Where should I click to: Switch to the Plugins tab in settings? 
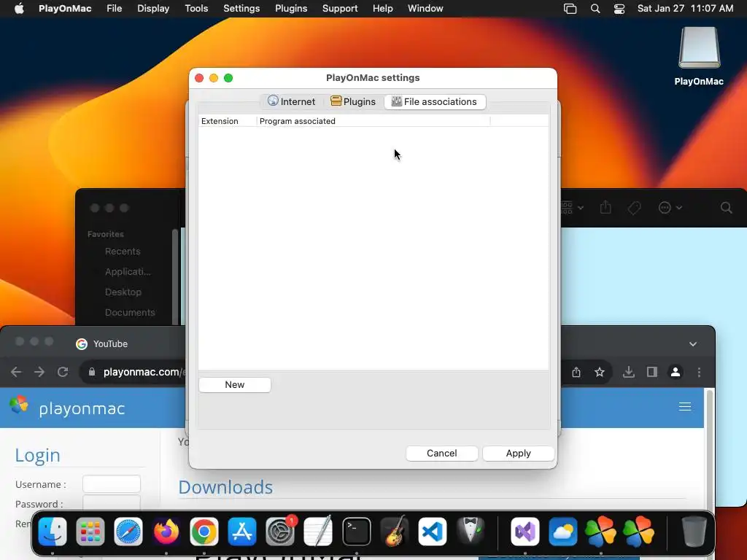click(x=353, y=101)
